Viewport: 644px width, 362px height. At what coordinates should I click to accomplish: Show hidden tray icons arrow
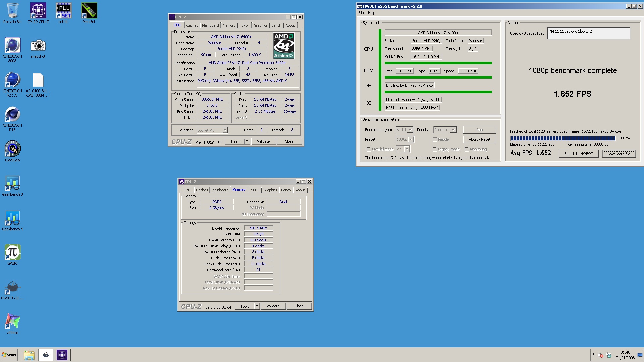[x=593, y=355]
